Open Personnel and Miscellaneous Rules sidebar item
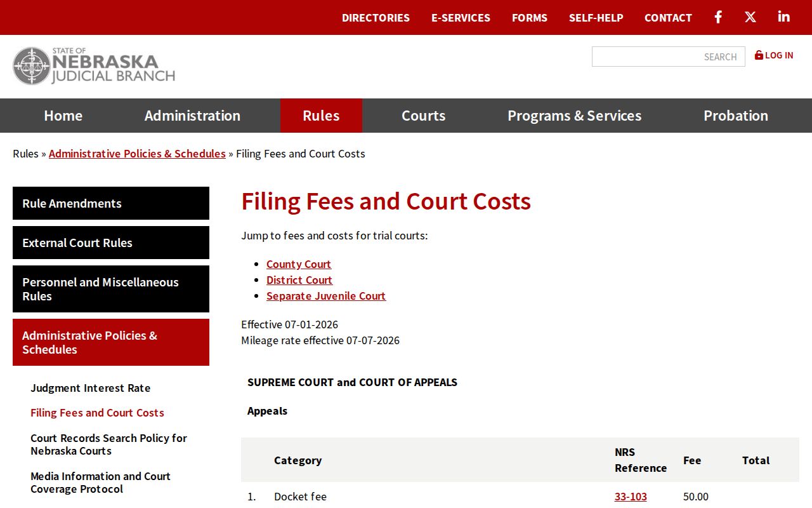 click(x=111, y=289)
